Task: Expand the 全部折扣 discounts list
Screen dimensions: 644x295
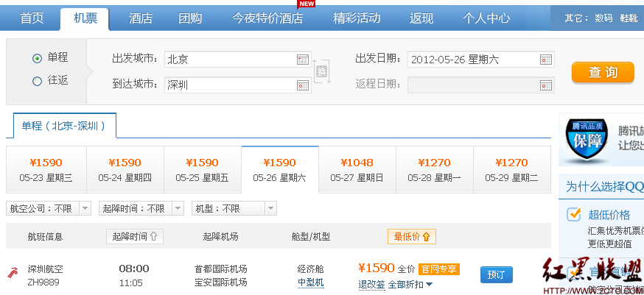Action: coord(429,285)
